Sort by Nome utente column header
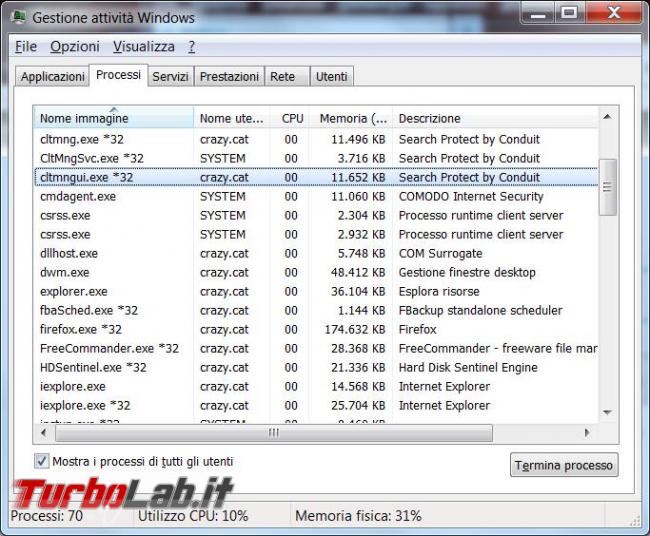Viewport: 650px width, 536px height. [x=231, y=118]
